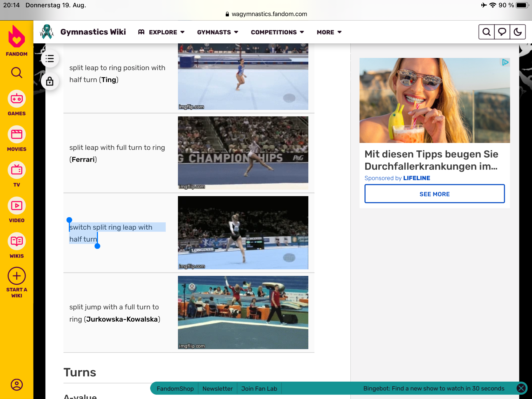Click the Ferrari split leap GIF thumbnail
This screenshot has width=532, height=399.
click(243, 153)
